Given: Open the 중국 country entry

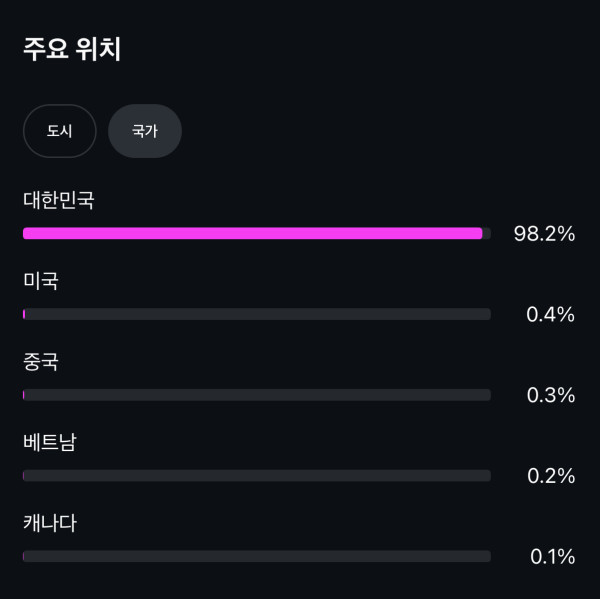Looking at the screenshot, I should [x=41, y=362].
